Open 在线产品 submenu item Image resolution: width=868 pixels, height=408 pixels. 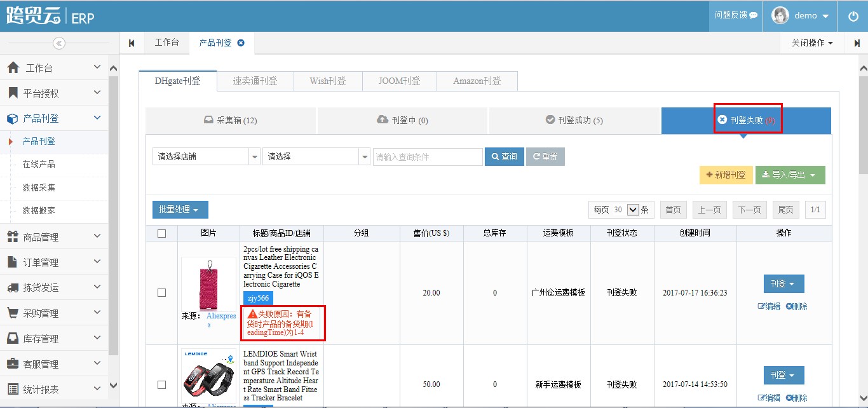39,164
